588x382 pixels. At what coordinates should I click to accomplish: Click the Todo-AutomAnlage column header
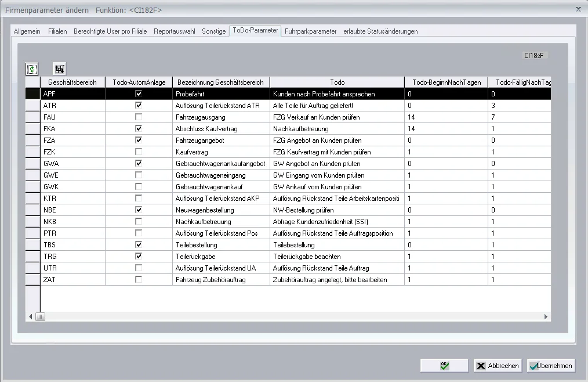point(139,82)
